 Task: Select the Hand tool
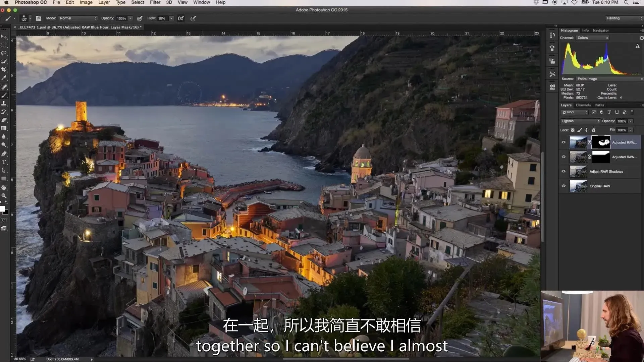4,187
